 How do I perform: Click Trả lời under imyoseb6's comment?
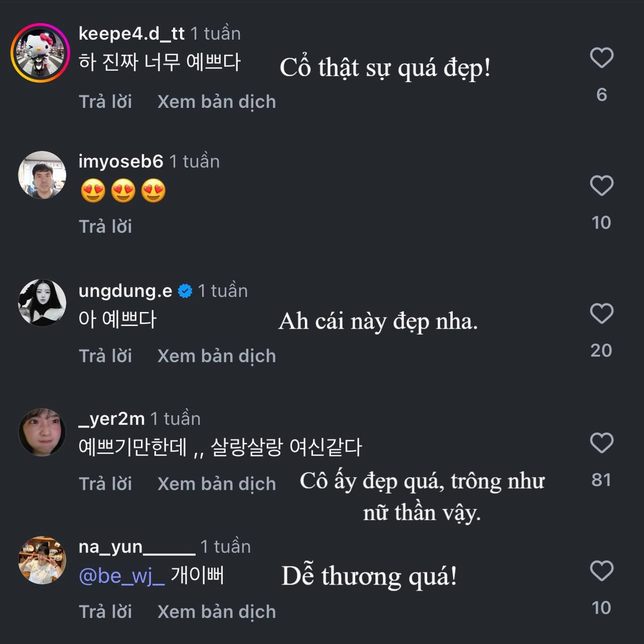[x=105, y=226]
